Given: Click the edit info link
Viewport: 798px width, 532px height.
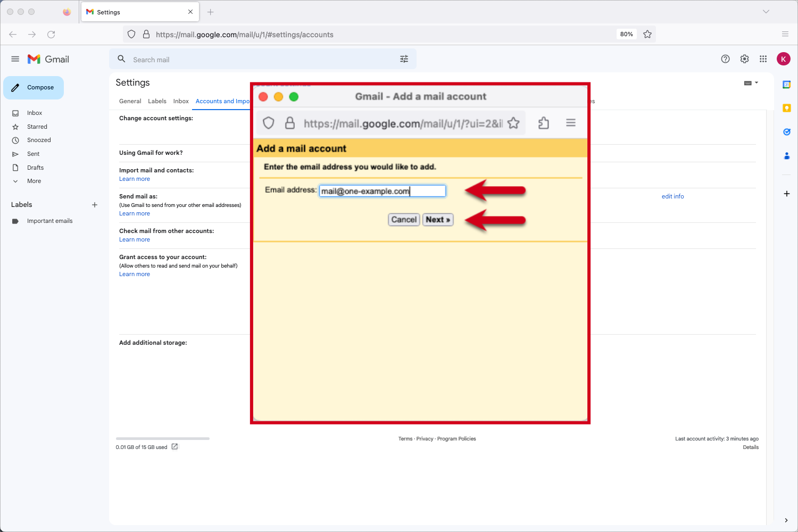Looking at the screenshot, I should pyautogui.click(x=672, y=196).
